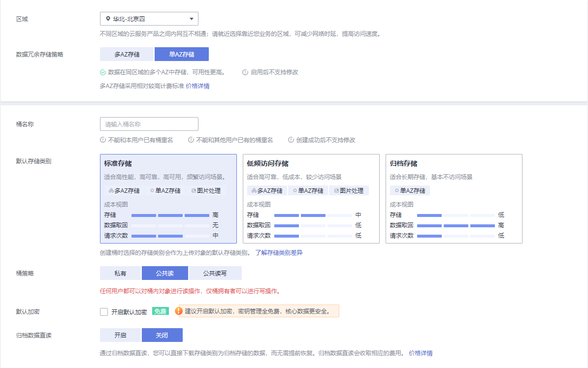
Task: Set 归档数据直读 to 关闭
Action: pyautogui.click(x=162, y=335)
